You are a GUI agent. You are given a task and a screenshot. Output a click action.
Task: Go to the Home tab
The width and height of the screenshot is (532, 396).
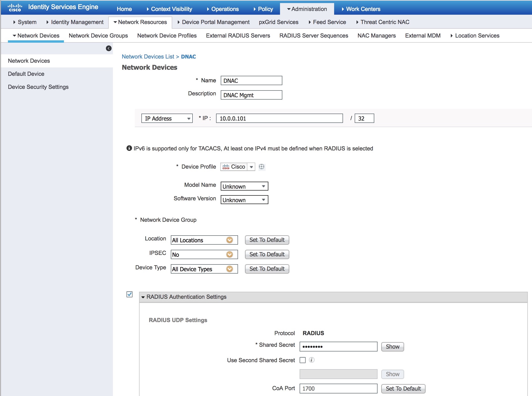(124, 9)
